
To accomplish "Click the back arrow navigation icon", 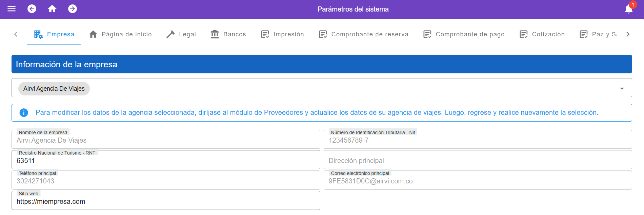I will point(32,9).
